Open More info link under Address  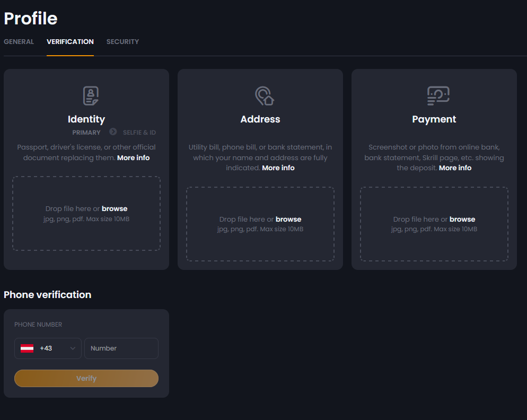click(278, 168)
